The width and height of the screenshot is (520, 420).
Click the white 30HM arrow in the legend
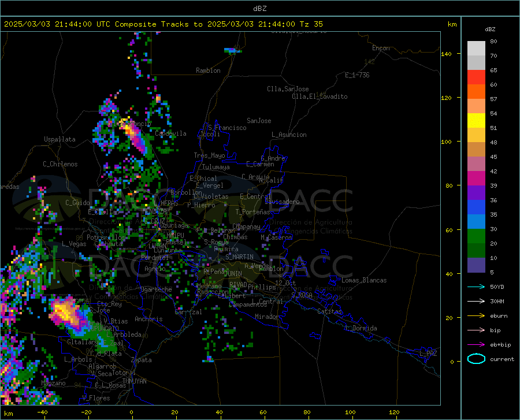pos(476,302)
